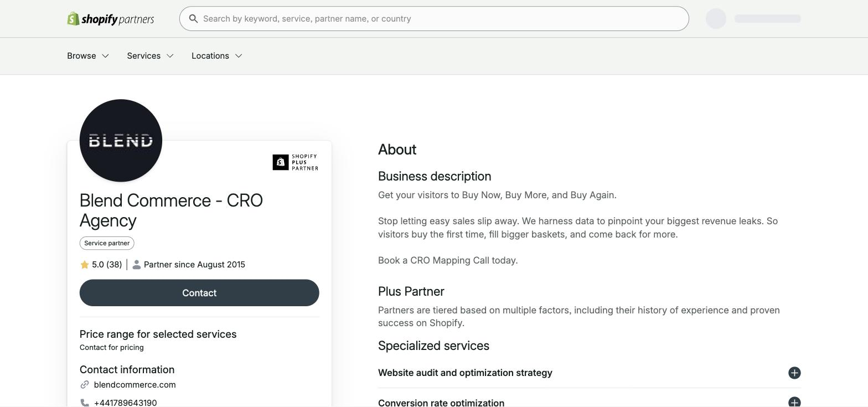Open the Locations dropdown menu
The image size is (868, 407).
(x=217, y=56)
